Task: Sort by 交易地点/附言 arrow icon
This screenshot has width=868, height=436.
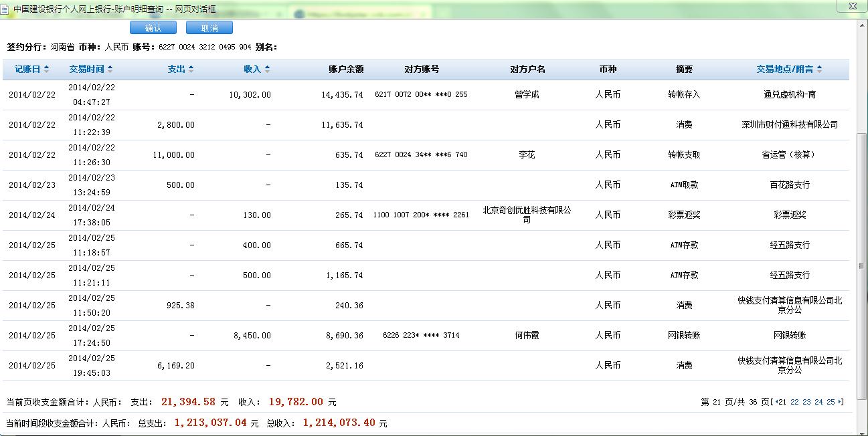Action: pos(820,70)
